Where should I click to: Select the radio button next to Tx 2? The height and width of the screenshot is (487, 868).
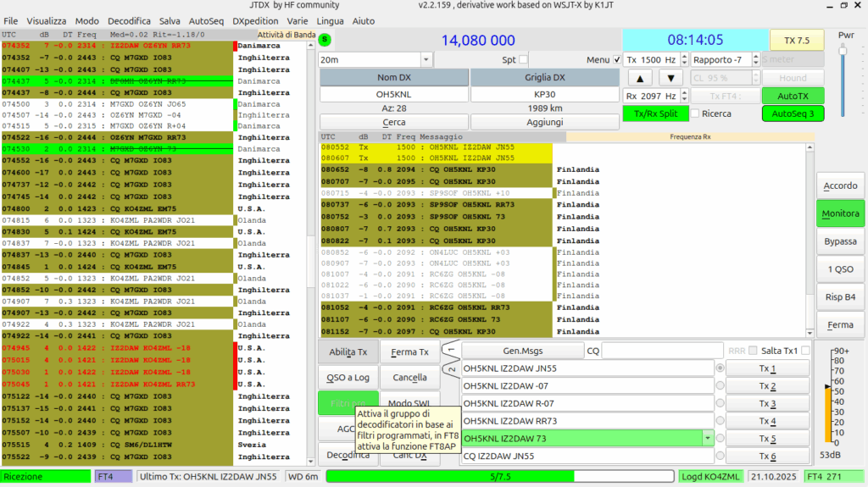tap(720, 385)
